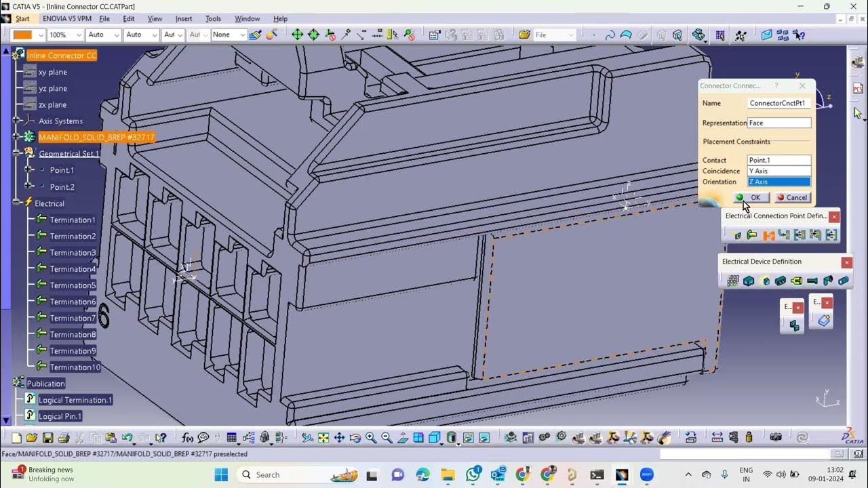Select Termination10 in the tree

(x=75, y=367)
